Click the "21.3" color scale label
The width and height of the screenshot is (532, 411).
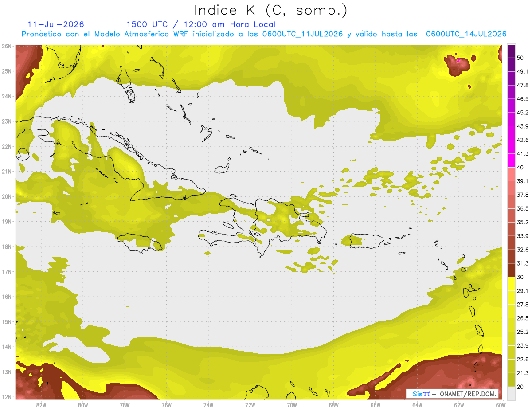522,373
